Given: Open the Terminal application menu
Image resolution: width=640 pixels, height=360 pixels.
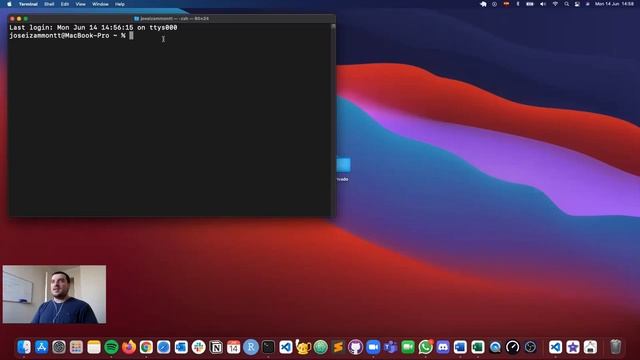Looking at the screenshot, I should (28, 4).
